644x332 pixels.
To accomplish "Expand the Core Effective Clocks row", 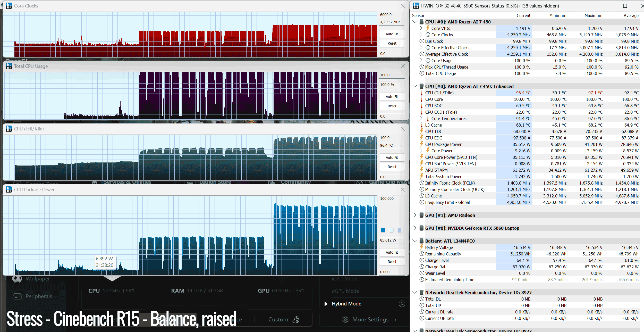I will 421,47.
